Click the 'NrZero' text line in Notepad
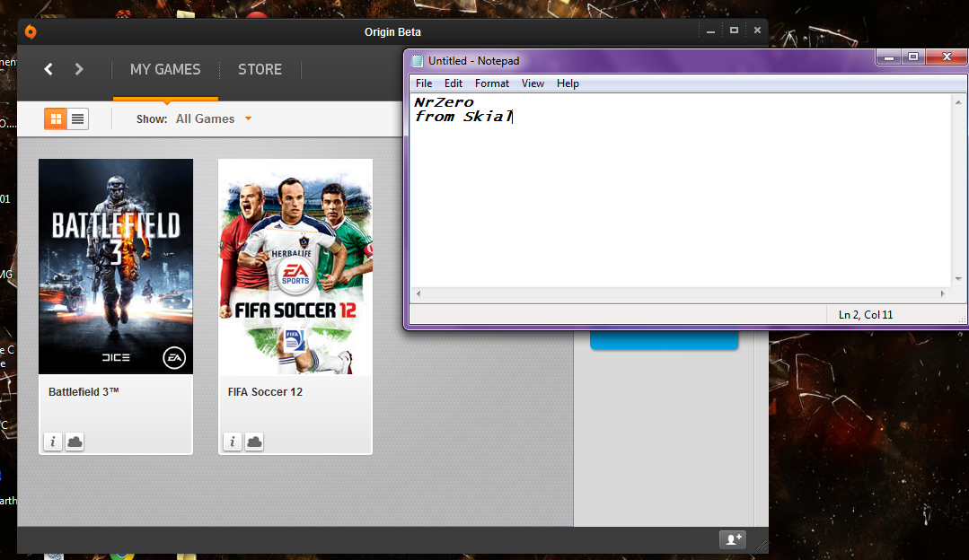The height and width of the screenshot is (560, 969). [x=445, y=102]
